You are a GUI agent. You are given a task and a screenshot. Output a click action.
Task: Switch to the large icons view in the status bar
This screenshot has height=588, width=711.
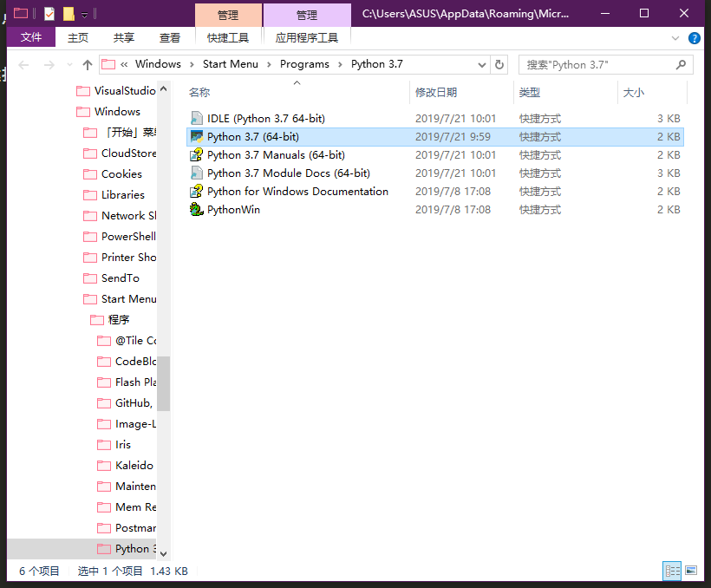click(691, 571)
